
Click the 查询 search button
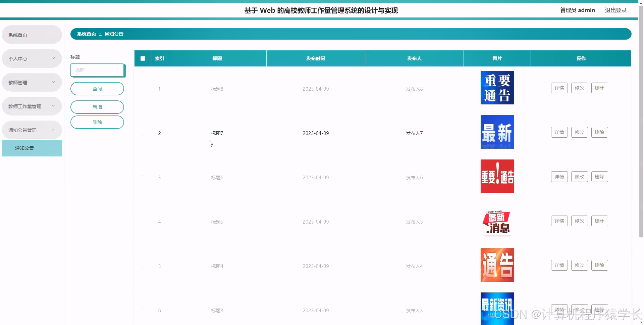point(97,88)
